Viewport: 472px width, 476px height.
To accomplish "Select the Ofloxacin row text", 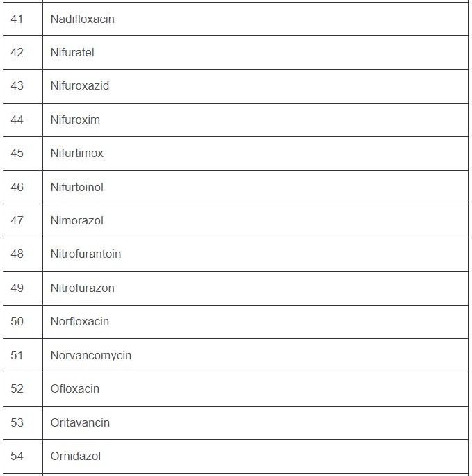I will pyautogui.click(x=74, y=388).
